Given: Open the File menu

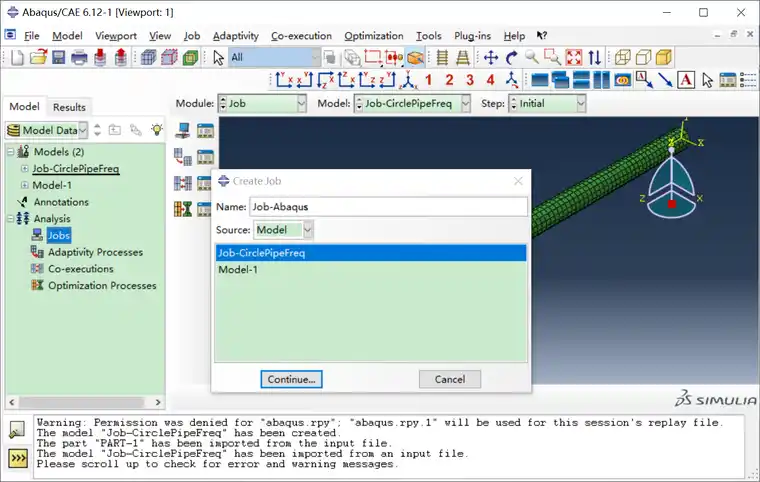Looking at the screenshot, I should [x=32, y=36].
